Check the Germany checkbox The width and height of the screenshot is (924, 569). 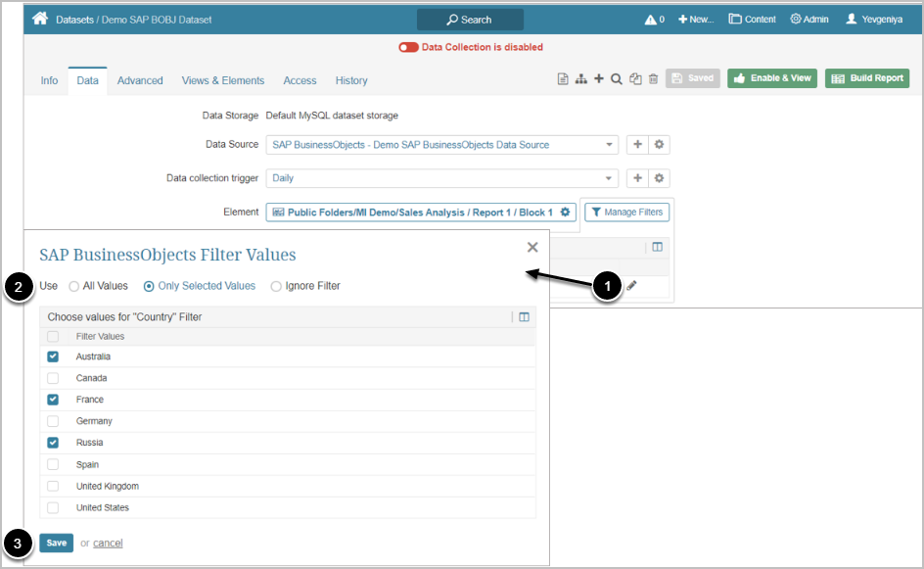(x=53, y=421)
